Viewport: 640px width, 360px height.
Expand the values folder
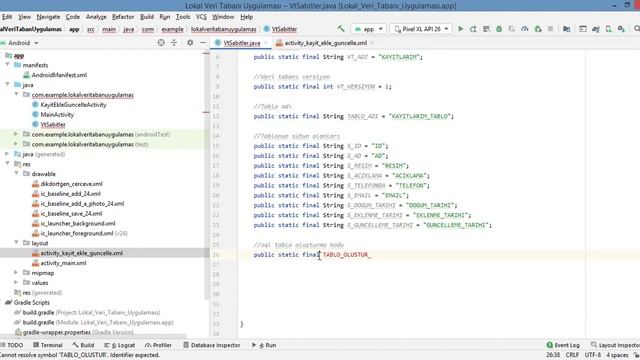pos(16,282)
